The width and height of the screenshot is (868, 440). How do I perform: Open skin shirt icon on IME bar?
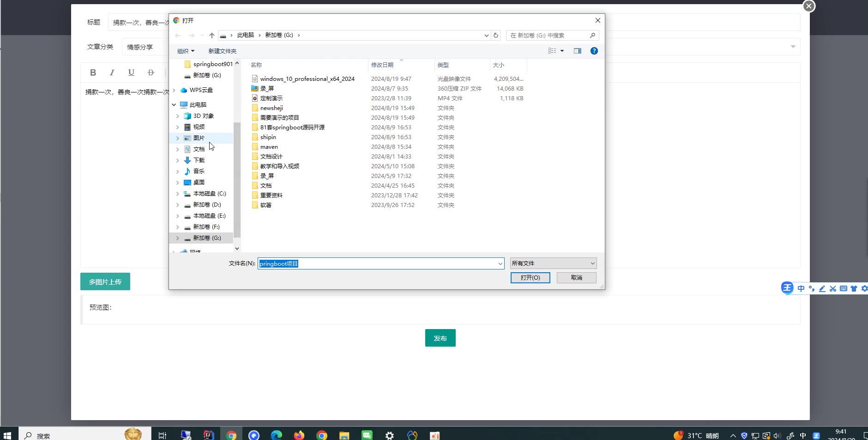click(854, 288)
